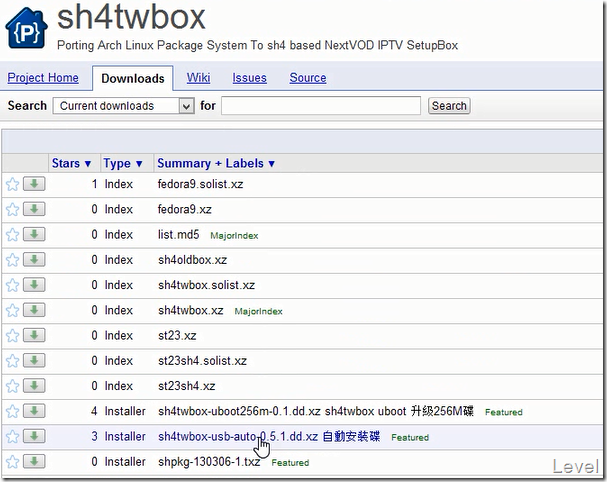Star the fedora9.solist.xz download
The height and width of the screenshot is (482, 607).
(x=12, y=184)
